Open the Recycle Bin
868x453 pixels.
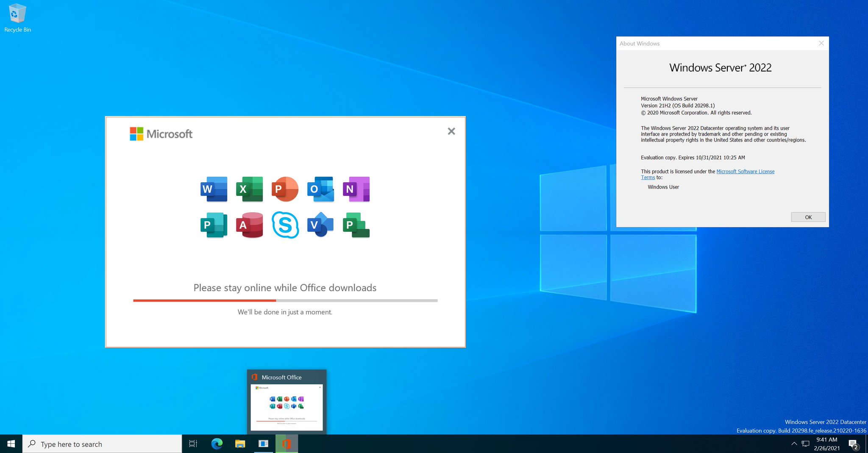(17, 13)
